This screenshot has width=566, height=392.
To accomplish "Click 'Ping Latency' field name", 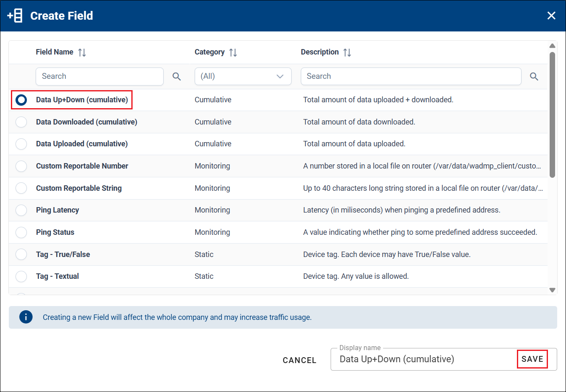I will tap(57, 210).
